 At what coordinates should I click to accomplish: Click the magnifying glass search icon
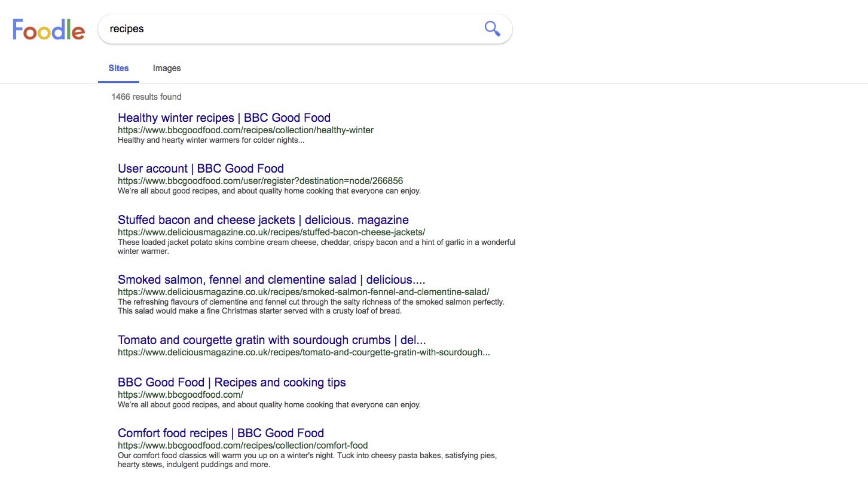pyautogui.click(x=492, y=29)
